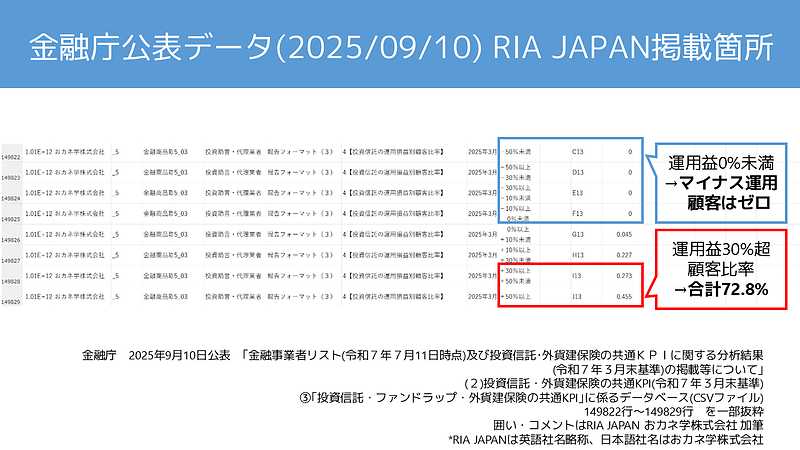This screenshot has height=450, width=800.
Task: Click the -50%未満 cell in first row
Action: (x=518, y=151)
